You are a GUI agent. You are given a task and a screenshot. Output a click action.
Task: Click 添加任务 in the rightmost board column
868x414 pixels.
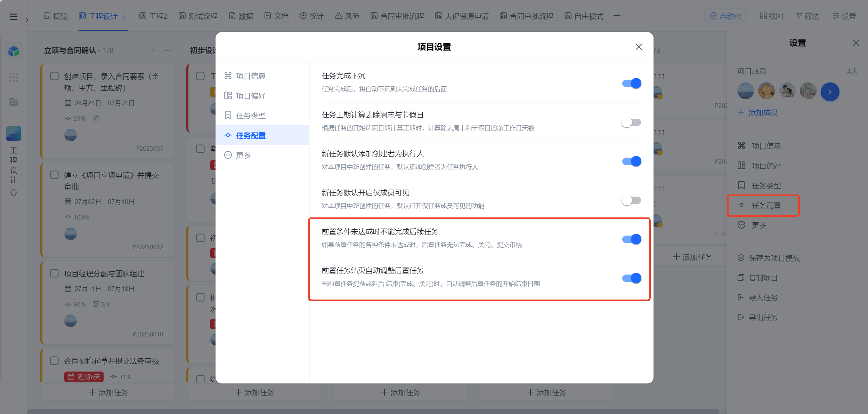point(692,257)
